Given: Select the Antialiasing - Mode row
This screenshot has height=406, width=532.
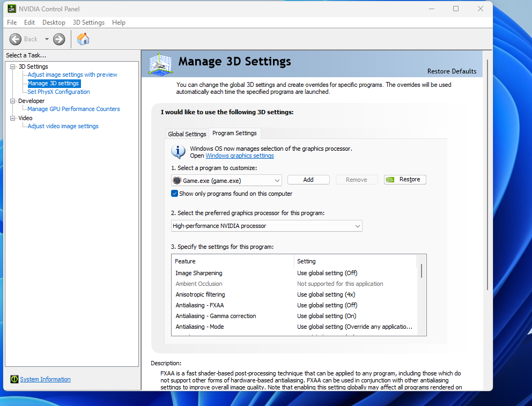Looking at the screenshot, I should 294,327.
